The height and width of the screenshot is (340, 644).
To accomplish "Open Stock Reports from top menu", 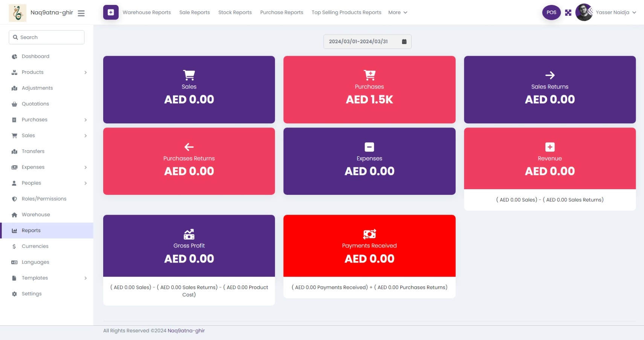I will [x=235, y=12].
